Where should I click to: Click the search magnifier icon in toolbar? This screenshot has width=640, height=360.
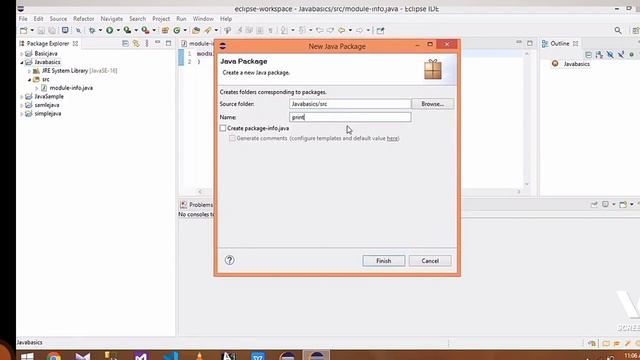tap(618, 30)
